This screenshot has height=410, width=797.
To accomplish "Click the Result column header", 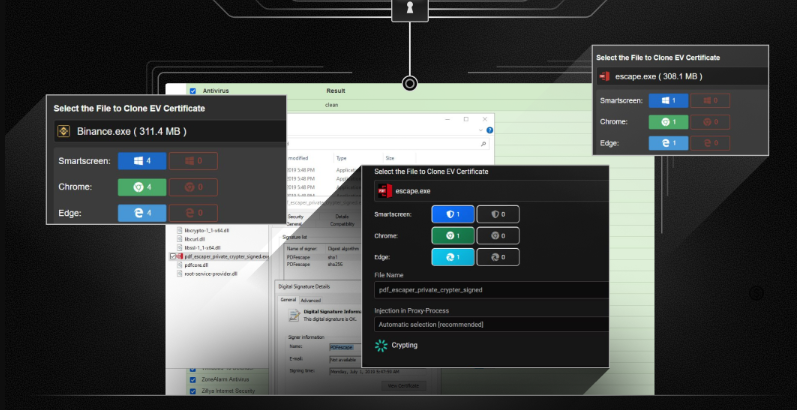I will [x=335, y=91].
